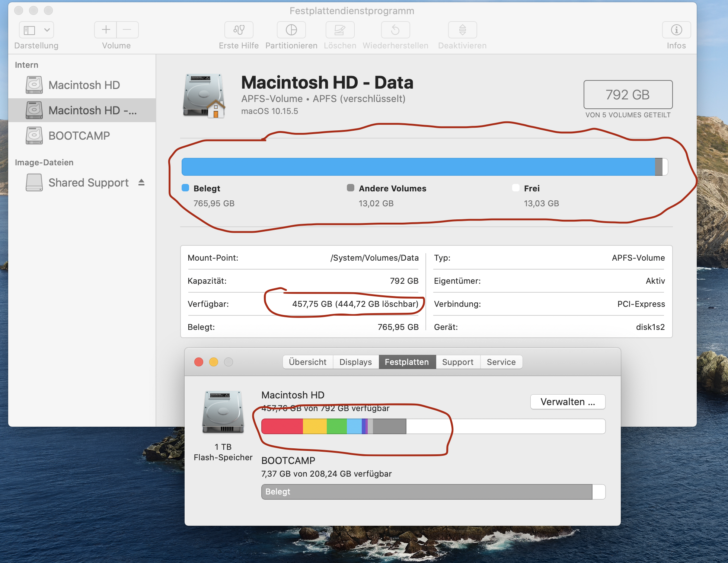Remove volume with the minus button
The height and width of the screenshot is (563, 728).
(x=127, y=30)
